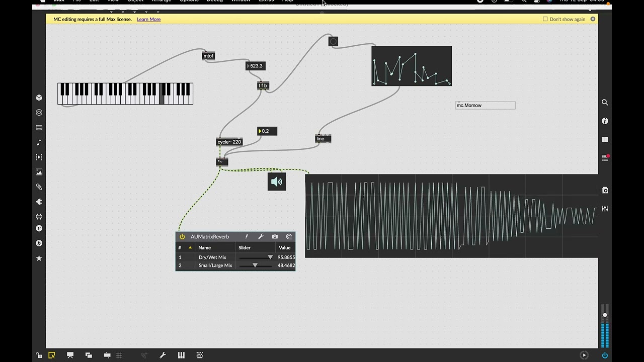Open the wrench debug tools in bottom toolbar
Image resolution: width=644 pixels, height=362 pixels.
tap(163, 355)
